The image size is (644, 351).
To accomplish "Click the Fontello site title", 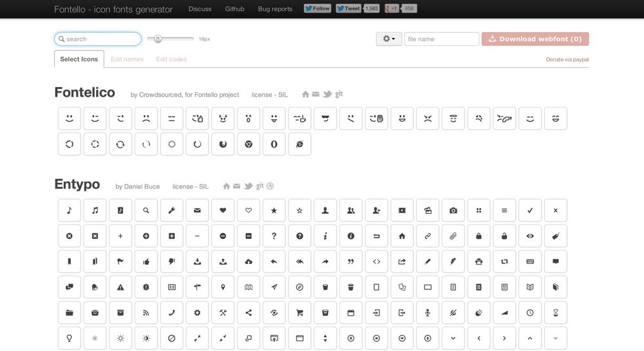I will point(113,10).
